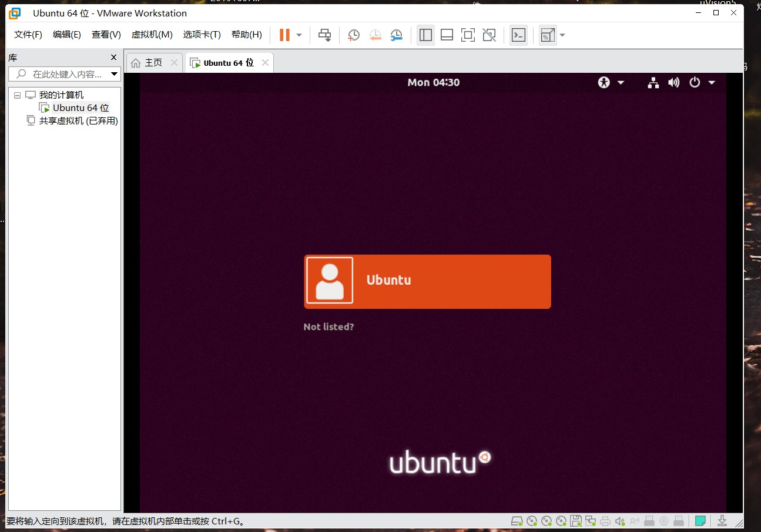Click the Ubuntu wired network icon
This screenshot has width=761, height=532.
pyautogui.click(x=653, y=82)
